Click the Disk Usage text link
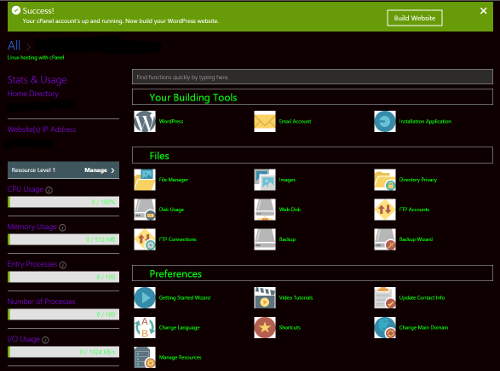The height and width of the screenshot is (371, 500). point(171,209)
